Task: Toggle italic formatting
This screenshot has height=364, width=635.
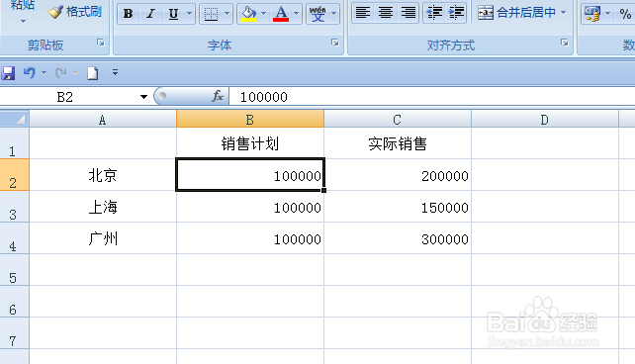Action: tap(150, 14)
